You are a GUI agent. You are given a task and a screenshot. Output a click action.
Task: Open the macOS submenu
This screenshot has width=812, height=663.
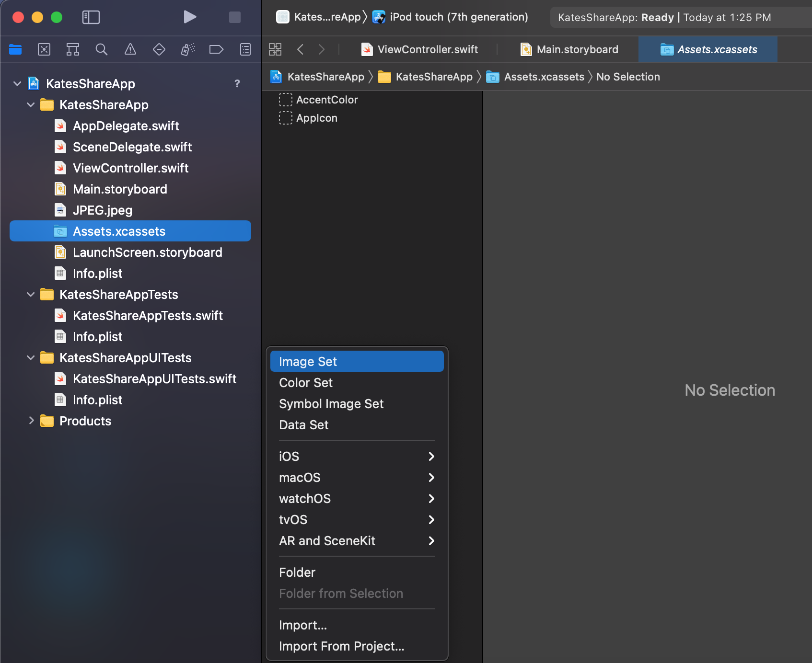pos(357,478)
